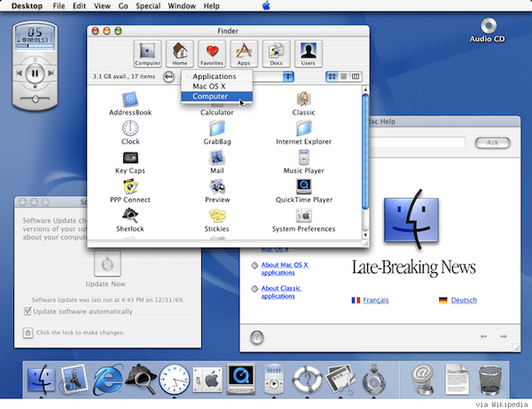The width and height of the screenshot is (532, 409).
Task: Choose Computer in the path popup
Action: pos(217,97)
